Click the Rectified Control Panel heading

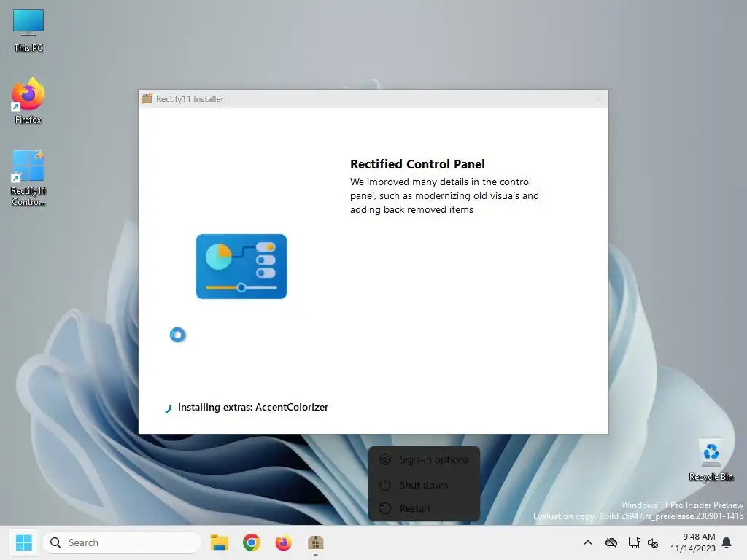pos(417,164)
